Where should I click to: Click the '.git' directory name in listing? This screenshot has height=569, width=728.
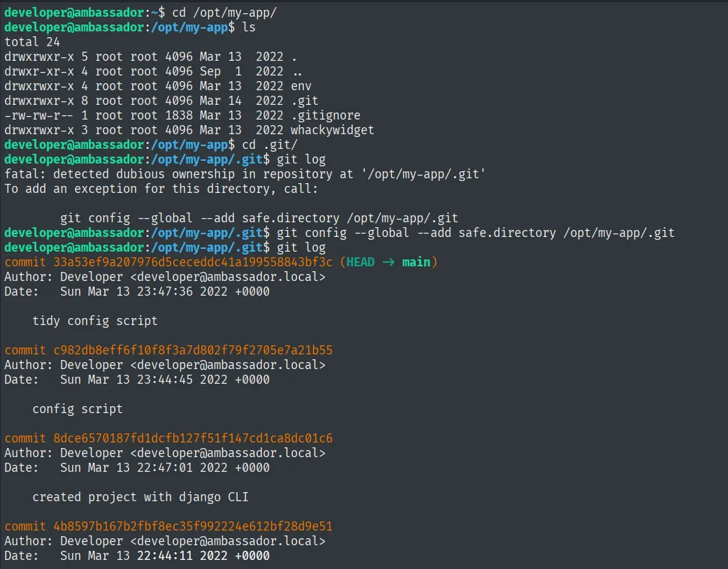click(305, 101)
